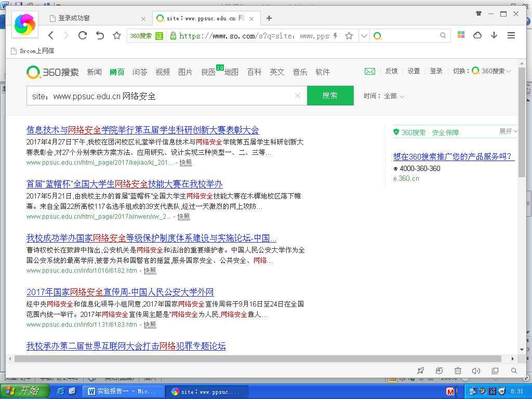Click the cloud sync icon in the toolbar
This screenshot has height=399, width=532.
477,35
